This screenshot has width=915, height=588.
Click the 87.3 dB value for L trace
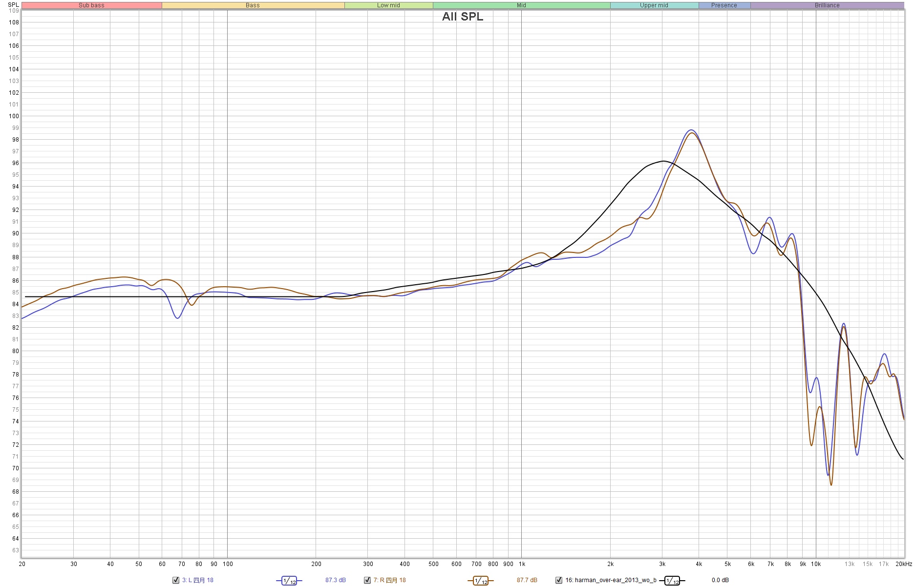[x=336, y=580]
